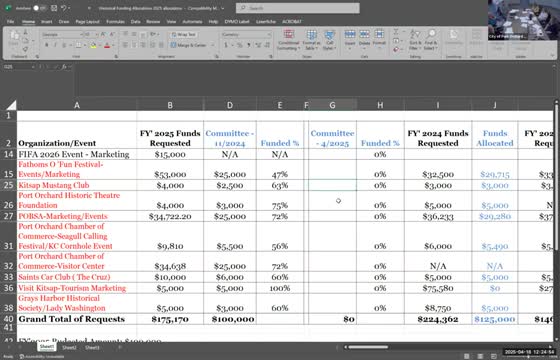This screenshot has height=360, width=560.
Task: Click the Select All corner triangle
Action: 11,105
